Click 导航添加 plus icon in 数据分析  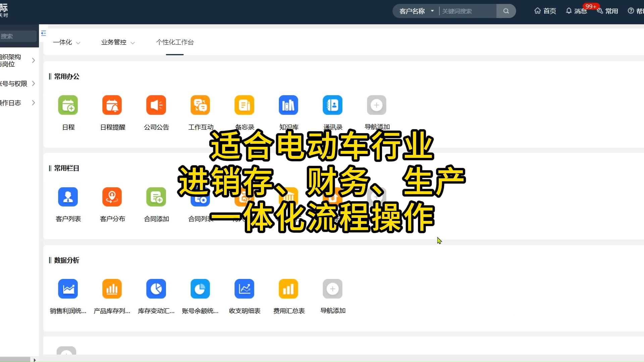coord(333,289)
